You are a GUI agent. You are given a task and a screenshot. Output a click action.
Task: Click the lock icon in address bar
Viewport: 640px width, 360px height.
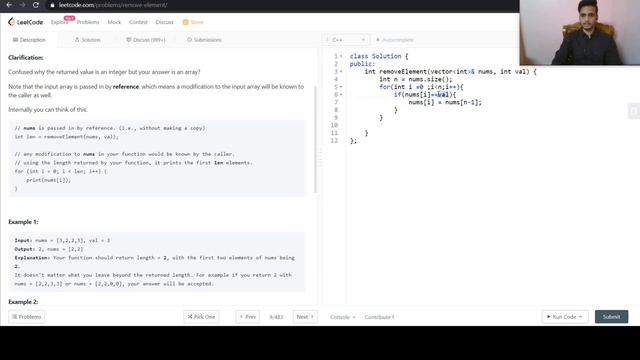[52, 5]
